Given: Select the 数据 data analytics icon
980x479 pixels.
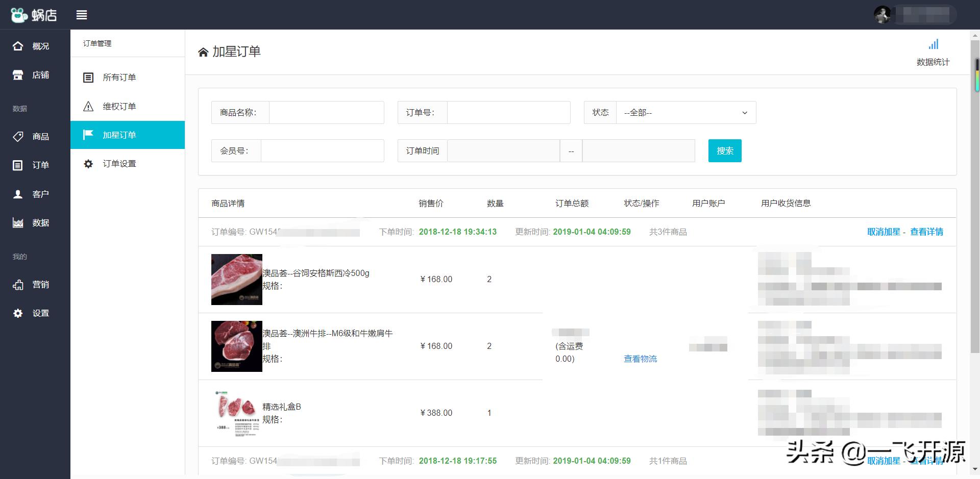Looking at the screenshot, I should [x=35, y=223].
